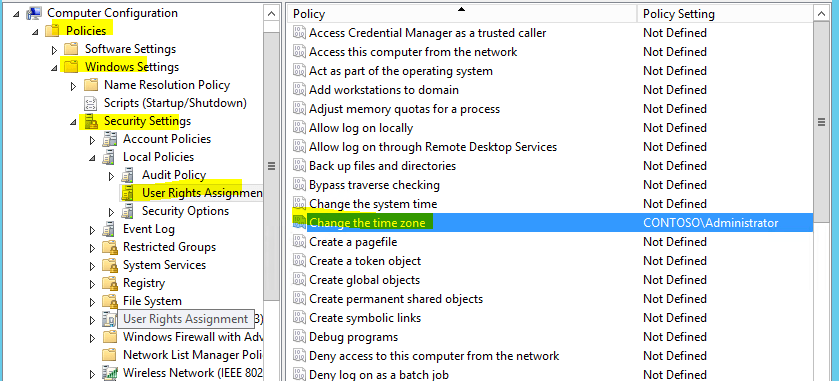Click the Name Resolution Policy folder icon
The image size is (839, 381).
(91, 85)
